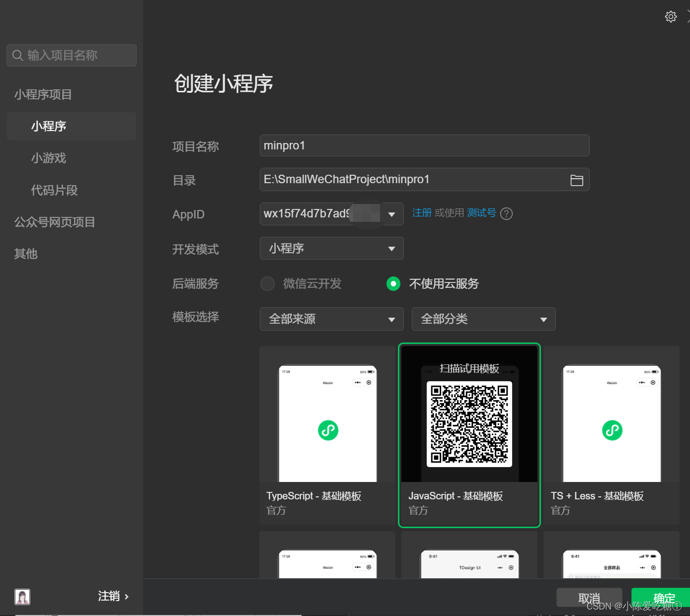Open the settings gear icon
This screenshot has height=616, width=690.
coord(671,16)
